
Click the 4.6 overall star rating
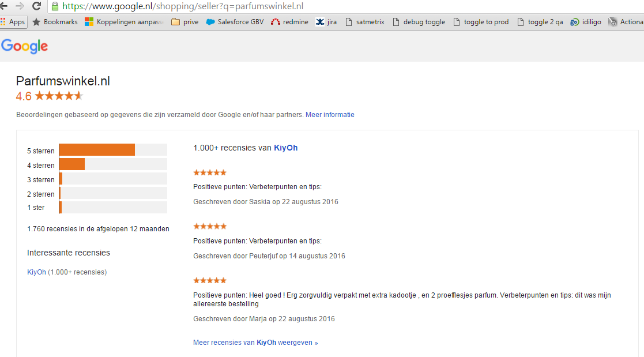tap(49, 96)
